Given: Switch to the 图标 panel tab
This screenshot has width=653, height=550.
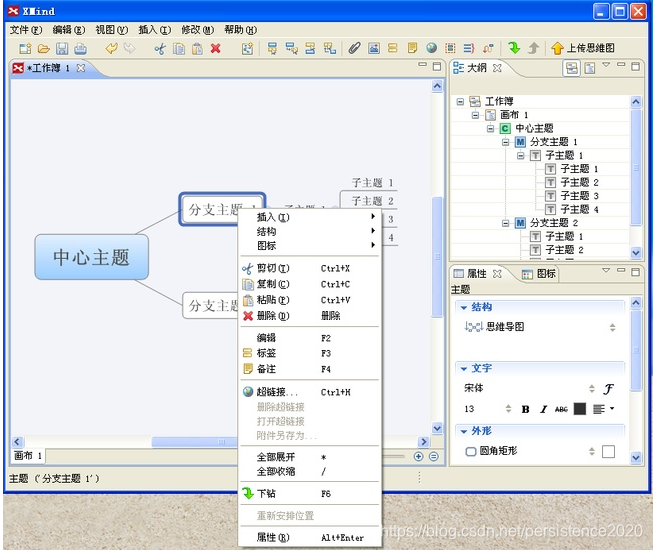Looking at the screenshot, I should coord(538,274).
